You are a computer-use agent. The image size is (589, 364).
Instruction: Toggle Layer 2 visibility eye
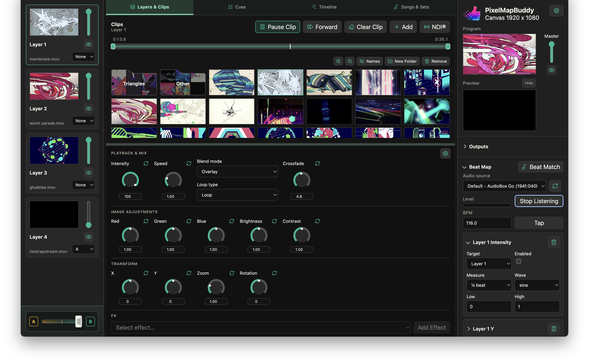(x=89, y=109)
